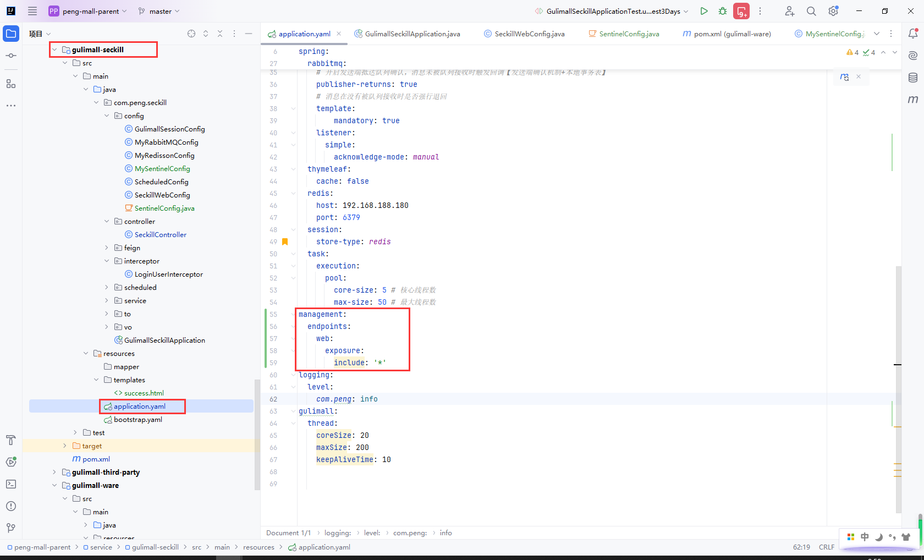Open more run actions menu

(x=760, y=11)
